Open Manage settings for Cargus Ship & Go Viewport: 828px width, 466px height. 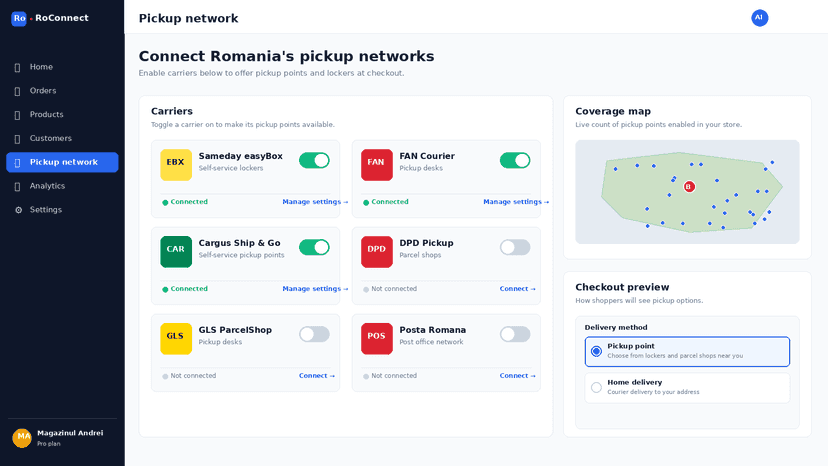click(x=315, y=289)
